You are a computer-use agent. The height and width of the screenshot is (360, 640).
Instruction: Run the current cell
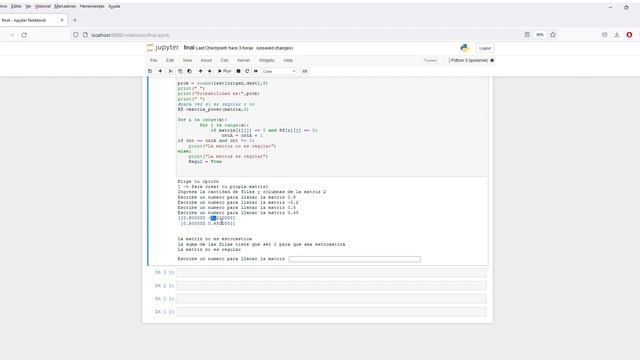point(224,71)
